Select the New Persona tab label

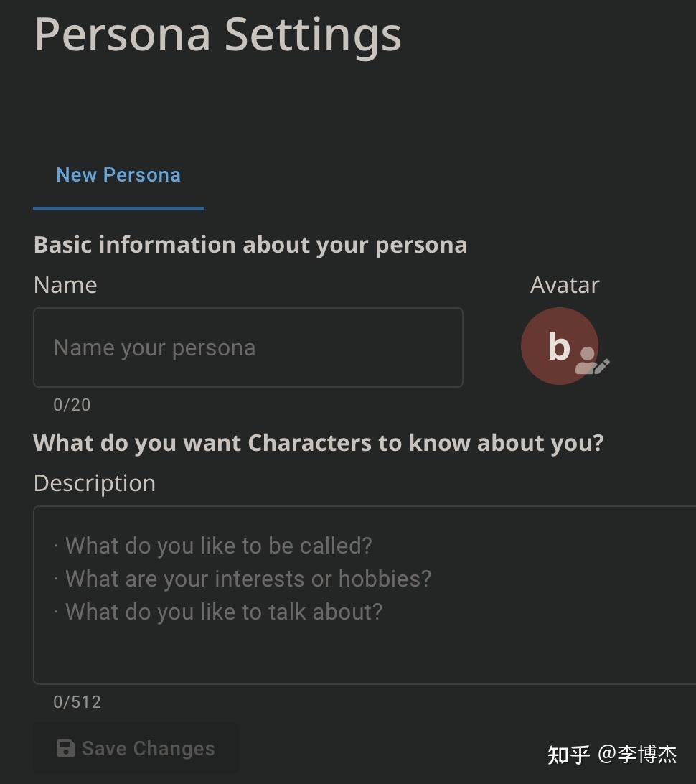coord(118,174)
